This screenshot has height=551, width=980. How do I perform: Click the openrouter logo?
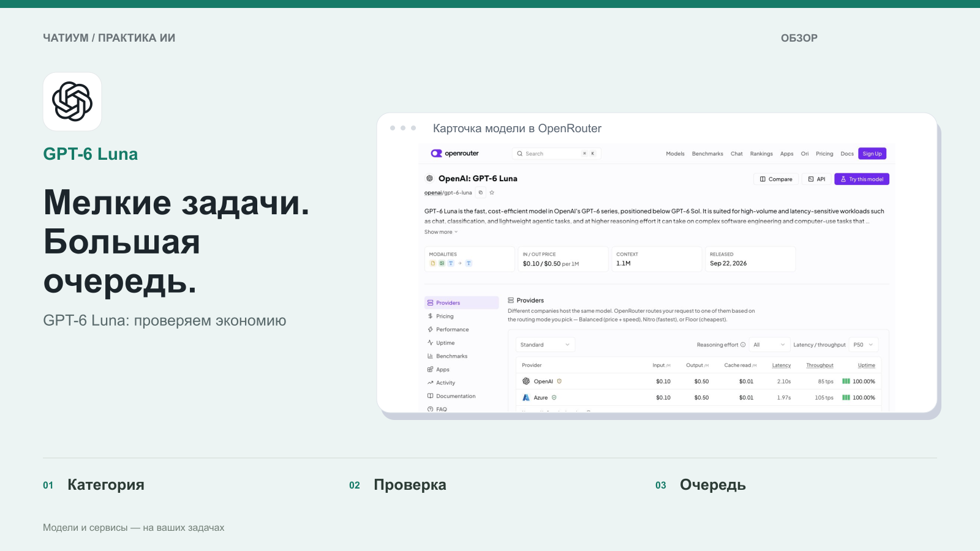(454, 154)
